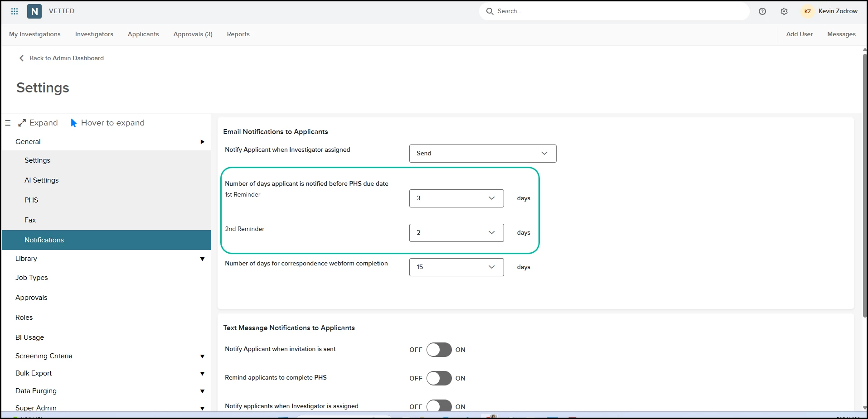Image resolution: width=868 pixels, height=419 pixels.
Task: Open the 1st Reminder days dropdown
Action: [456, 198]
